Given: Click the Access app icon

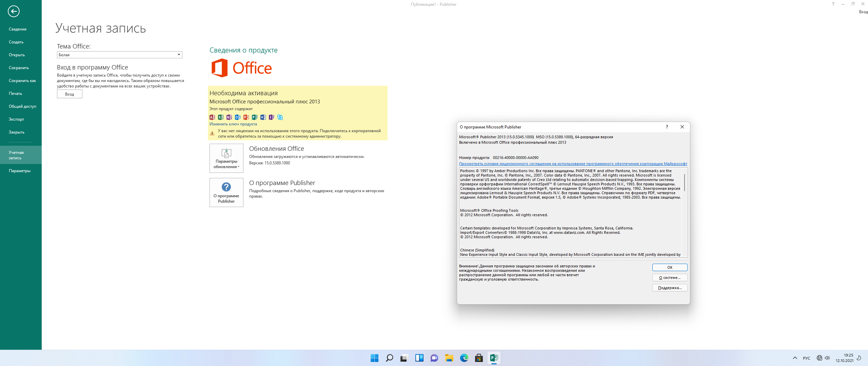Looking at the screenshot, I should coord(212,117).
